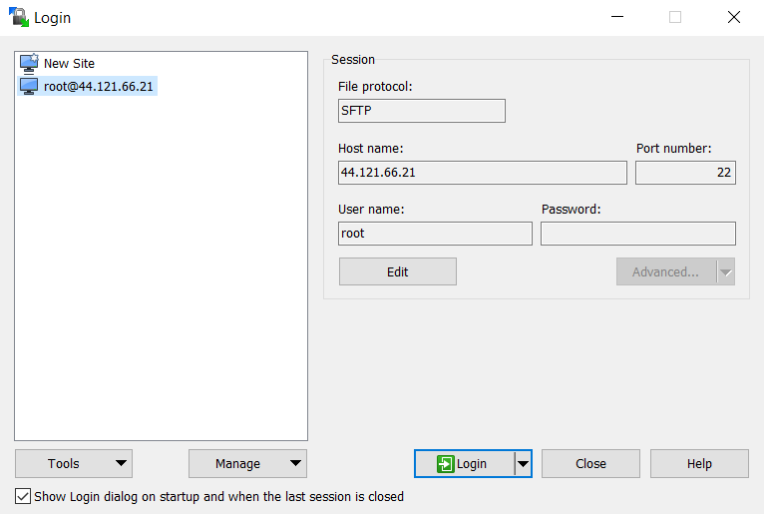This screenshot has width=768, height=517.
Task: Open the Help button
Action: coord(699,464)
